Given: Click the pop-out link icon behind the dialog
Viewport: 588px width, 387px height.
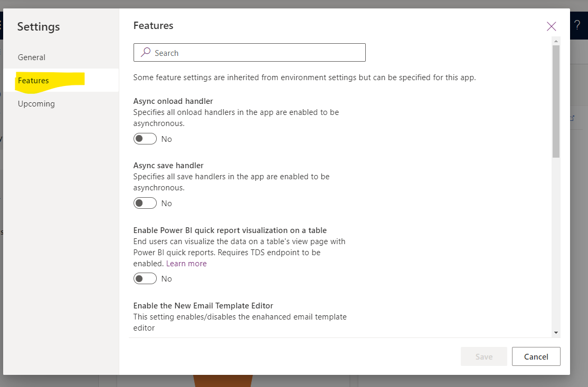Looking at the screenshot, I should click(572, 119).
